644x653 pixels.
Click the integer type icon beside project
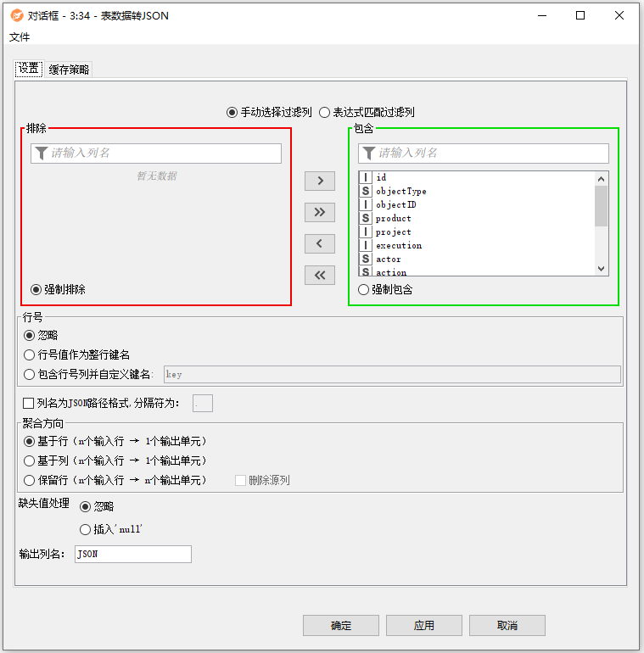[366, 232]
